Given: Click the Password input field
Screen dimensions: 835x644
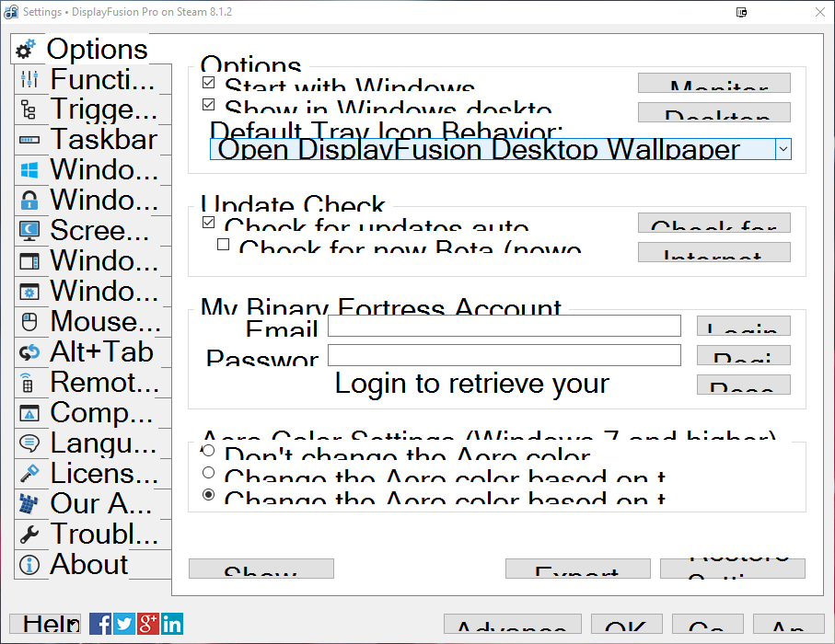Looking at the screenshot, I should (x=504, y=355).
